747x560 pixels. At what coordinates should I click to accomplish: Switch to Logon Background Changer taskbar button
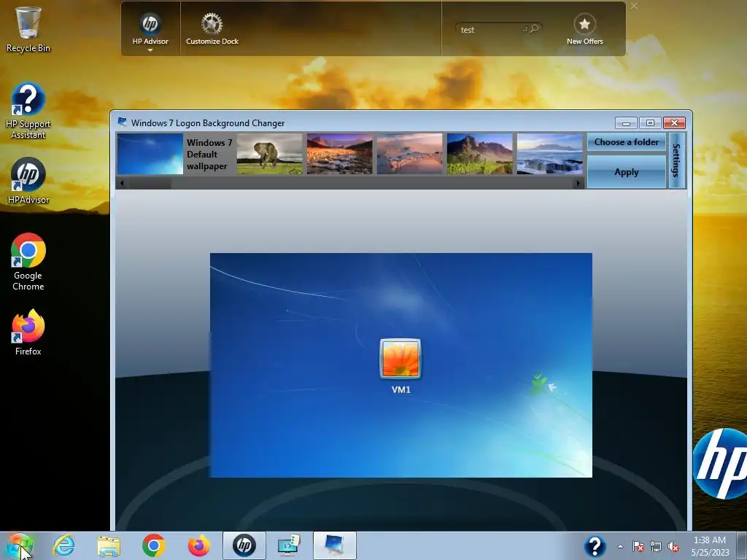coord(334,545)
